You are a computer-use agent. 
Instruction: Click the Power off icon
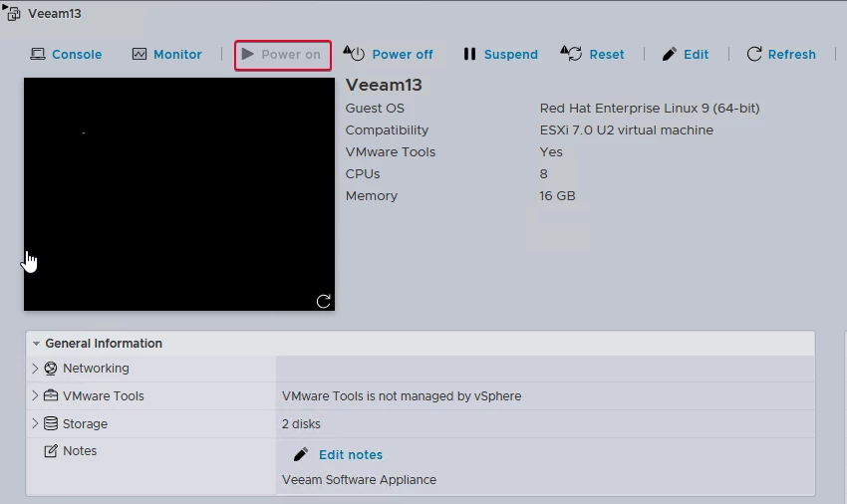[x=354, y=54]
